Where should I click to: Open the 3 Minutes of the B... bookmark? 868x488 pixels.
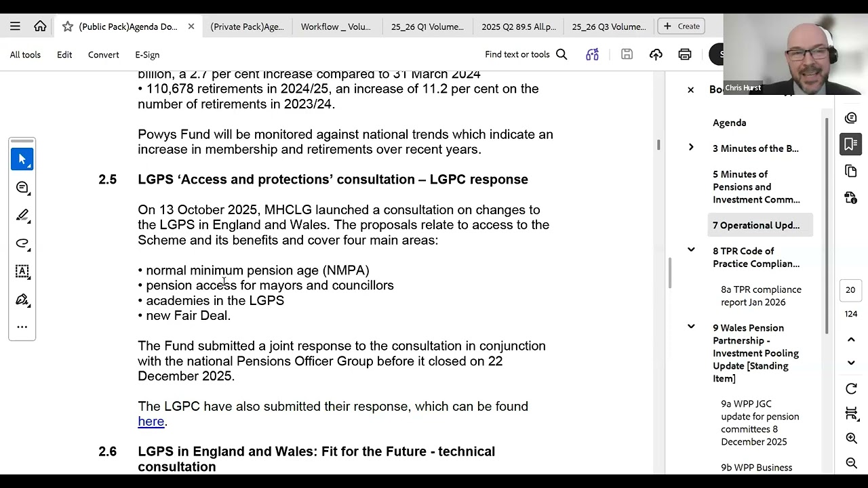(755, 148)
